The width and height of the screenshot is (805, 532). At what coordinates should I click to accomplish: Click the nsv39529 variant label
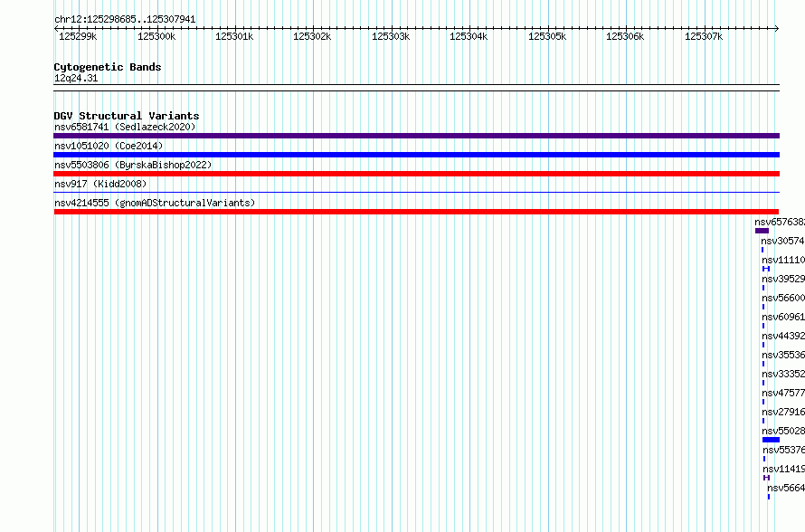(x=783, y=279)
